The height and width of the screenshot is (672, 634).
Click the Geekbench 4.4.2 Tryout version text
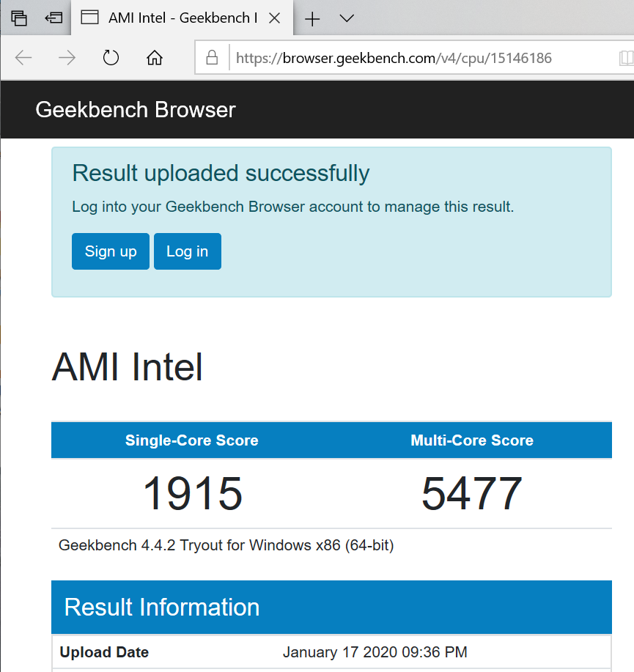(226, 545)
